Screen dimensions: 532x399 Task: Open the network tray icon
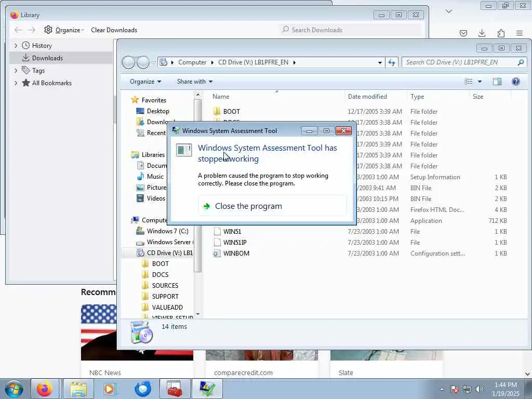coord(467,389)
